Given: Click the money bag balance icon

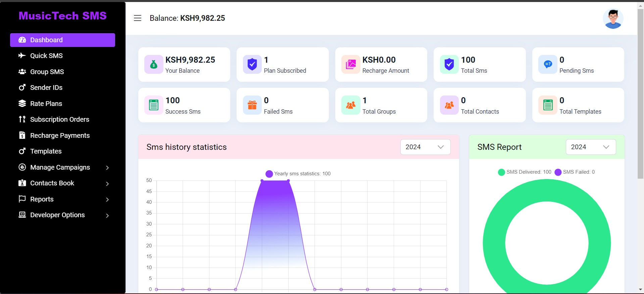Looking at the screenshot, I should (154, 64).
